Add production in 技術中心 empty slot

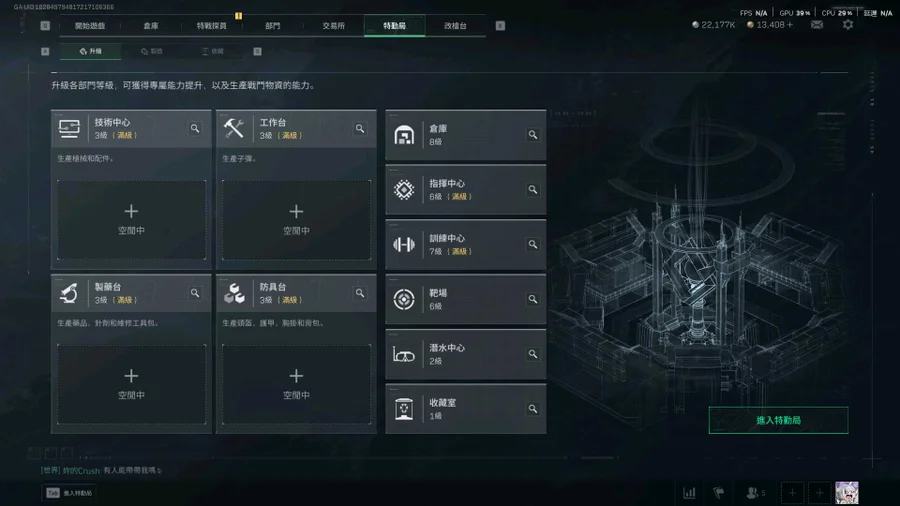[131, 220]
